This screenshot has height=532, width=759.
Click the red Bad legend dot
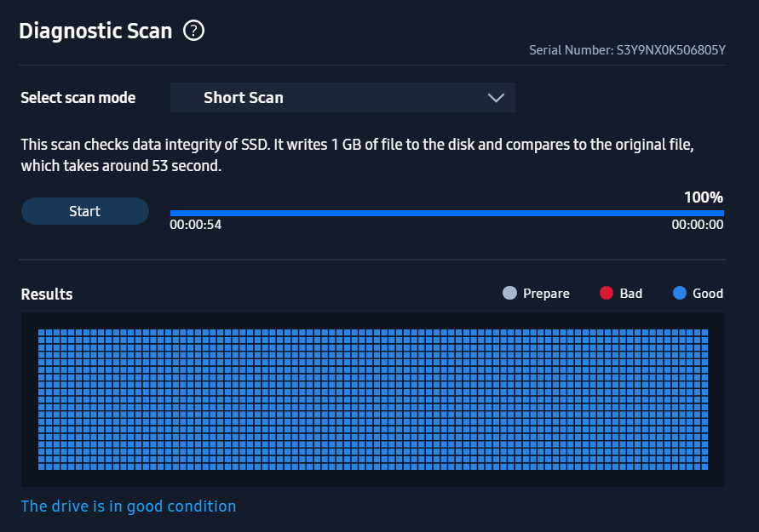(607, 293)
